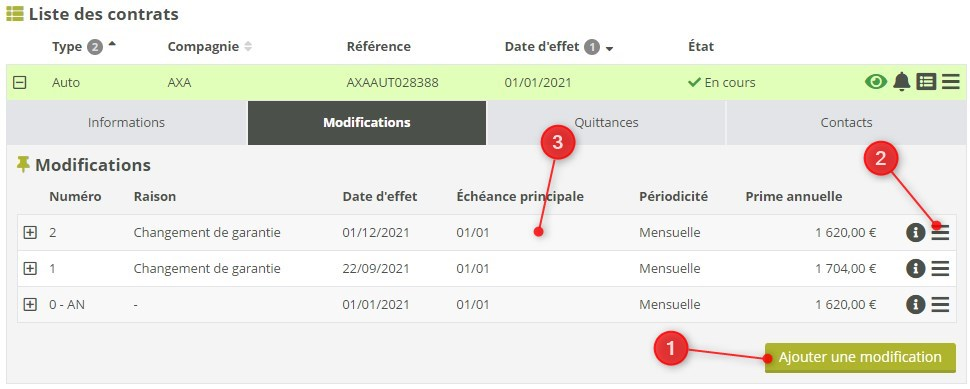Expand modification number 1 details

(x=30, y=268)
